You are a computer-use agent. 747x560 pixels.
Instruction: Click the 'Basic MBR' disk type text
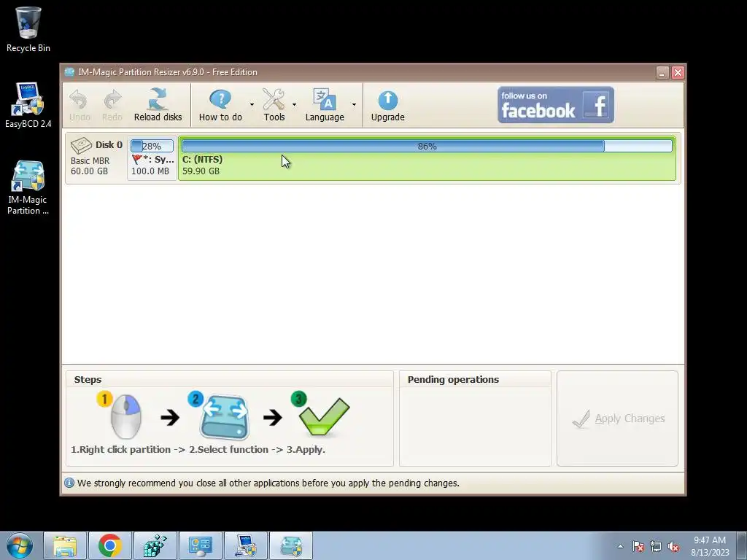tap(90, 161)
